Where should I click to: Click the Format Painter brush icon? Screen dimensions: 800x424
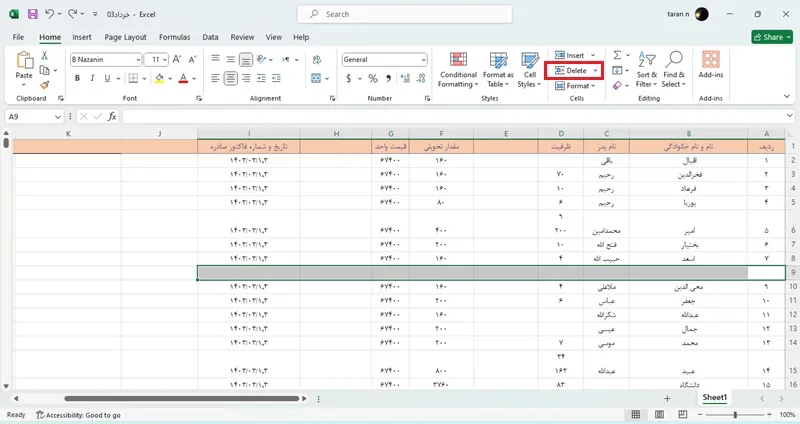(44, 85)
